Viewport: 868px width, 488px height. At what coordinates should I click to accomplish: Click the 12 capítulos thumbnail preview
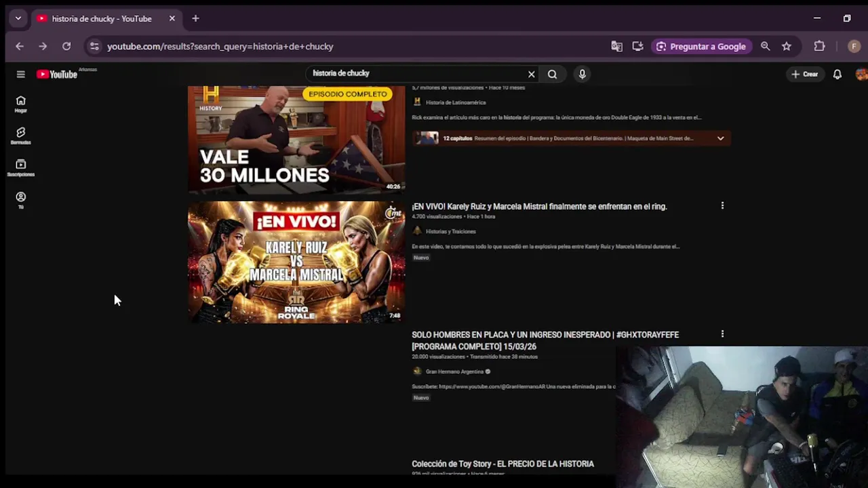427,138
